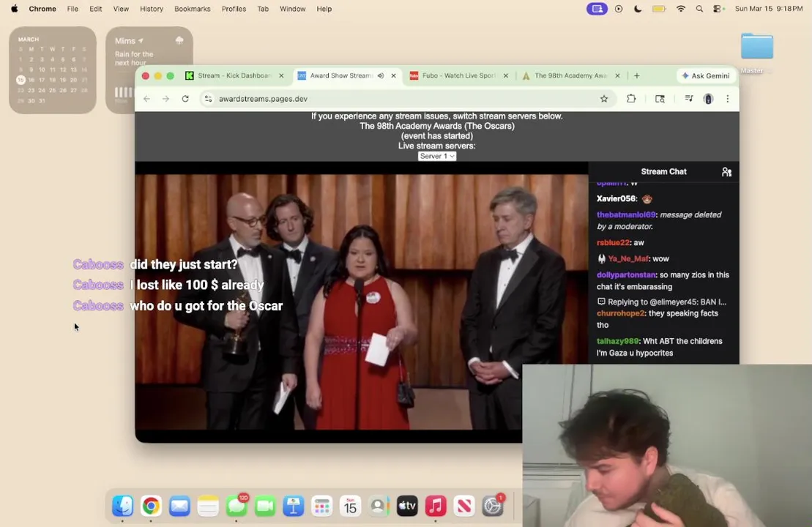Click username churrohope2 in chat

[621, 313]
